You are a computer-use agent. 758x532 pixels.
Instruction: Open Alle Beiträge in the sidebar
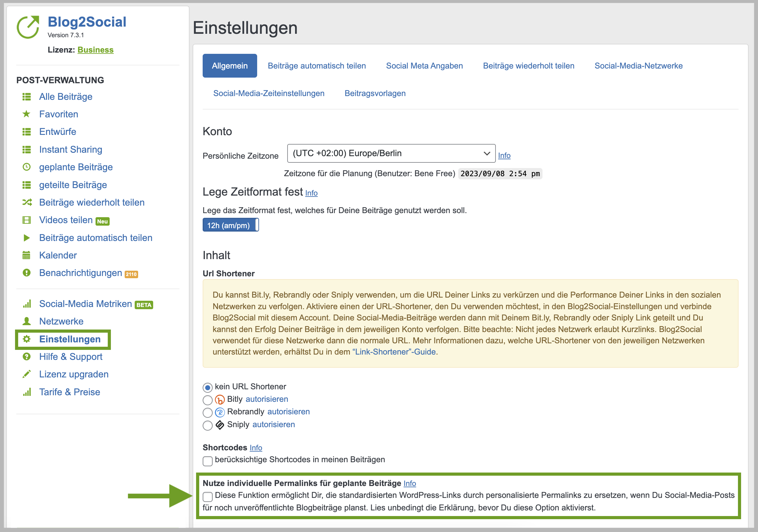(x=66, y=97)
